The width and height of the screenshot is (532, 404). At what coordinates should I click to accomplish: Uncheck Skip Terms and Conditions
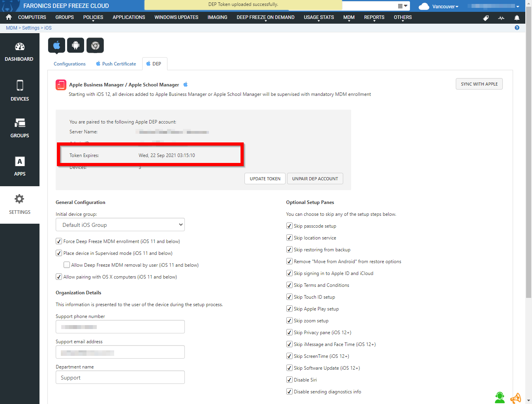(289, 285)
